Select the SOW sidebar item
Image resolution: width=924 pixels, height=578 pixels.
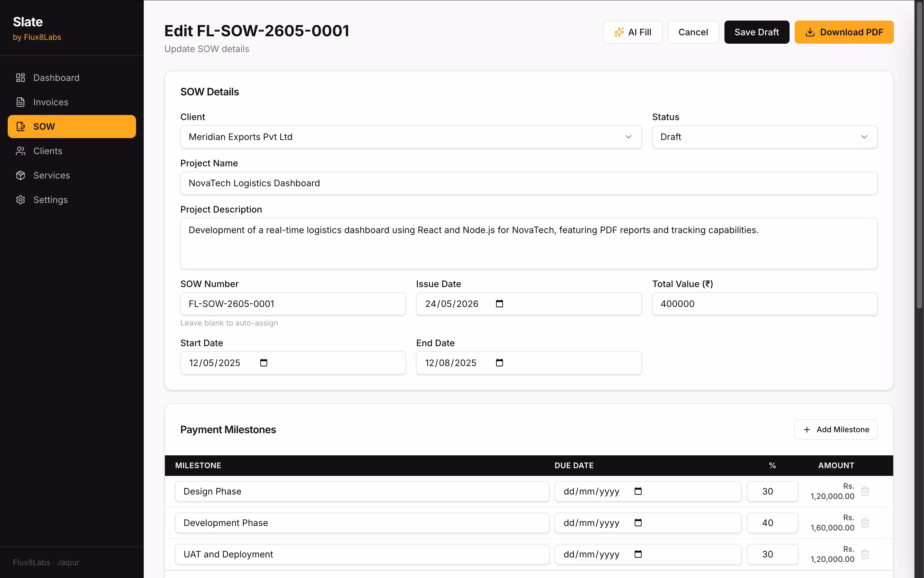72,127
